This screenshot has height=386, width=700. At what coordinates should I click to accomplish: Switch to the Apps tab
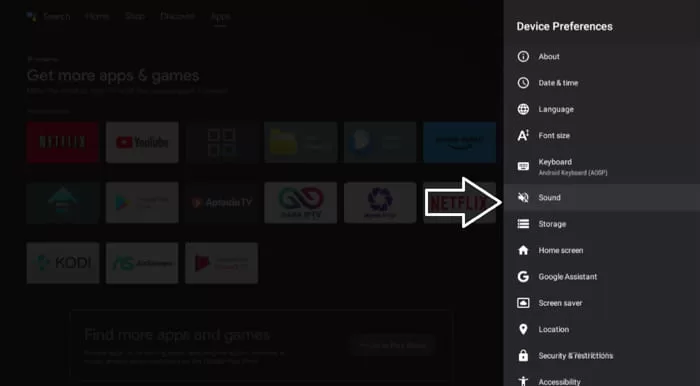pyautogui.click(x=220, y=17)
